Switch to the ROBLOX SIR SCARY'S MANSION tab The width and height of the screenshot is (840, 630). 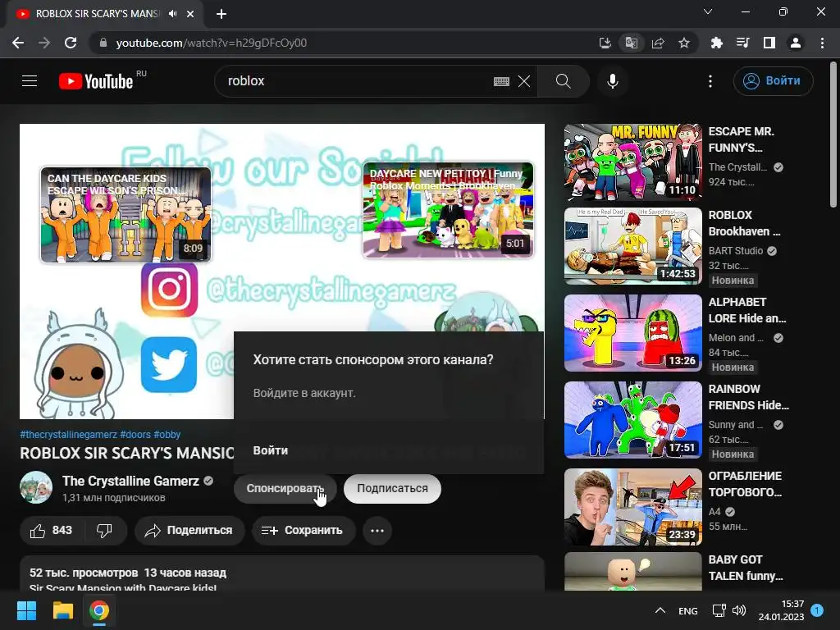click(97, 14)
